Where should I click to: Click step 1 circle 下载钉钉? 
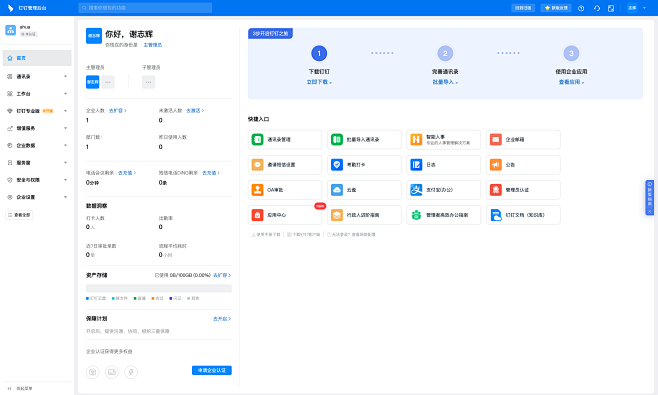pyautogui.click(x=319, y=53)
